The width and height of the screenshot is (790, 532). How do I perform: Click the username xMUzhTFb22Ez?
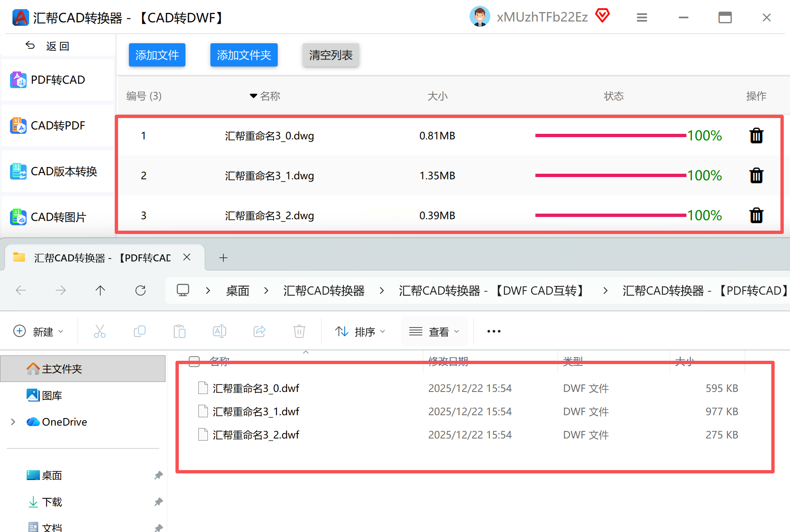pyautogui.click(x=542, y=17)
